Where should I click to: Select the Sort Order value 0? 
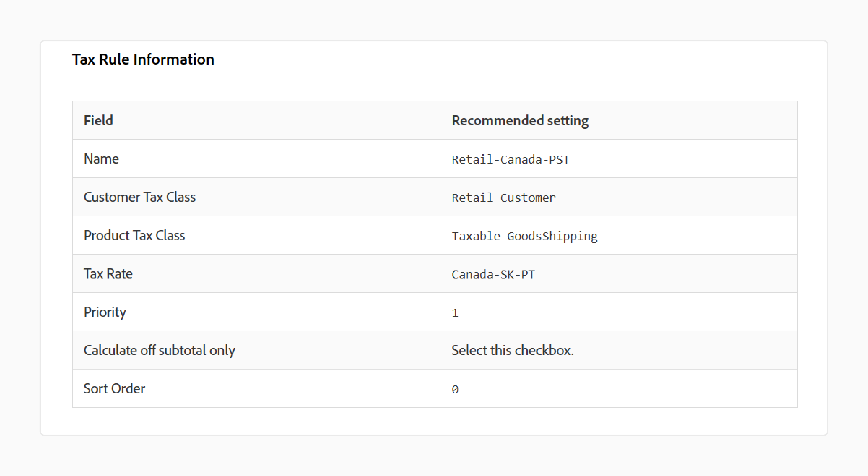(x=455, y=389)
